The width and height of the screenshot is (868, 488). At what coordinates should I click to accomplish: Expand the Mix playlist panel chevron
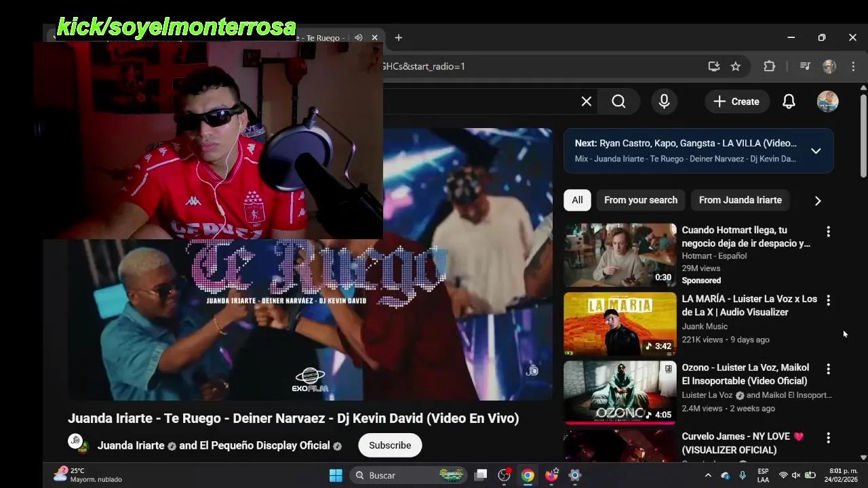tap(816, 151)
